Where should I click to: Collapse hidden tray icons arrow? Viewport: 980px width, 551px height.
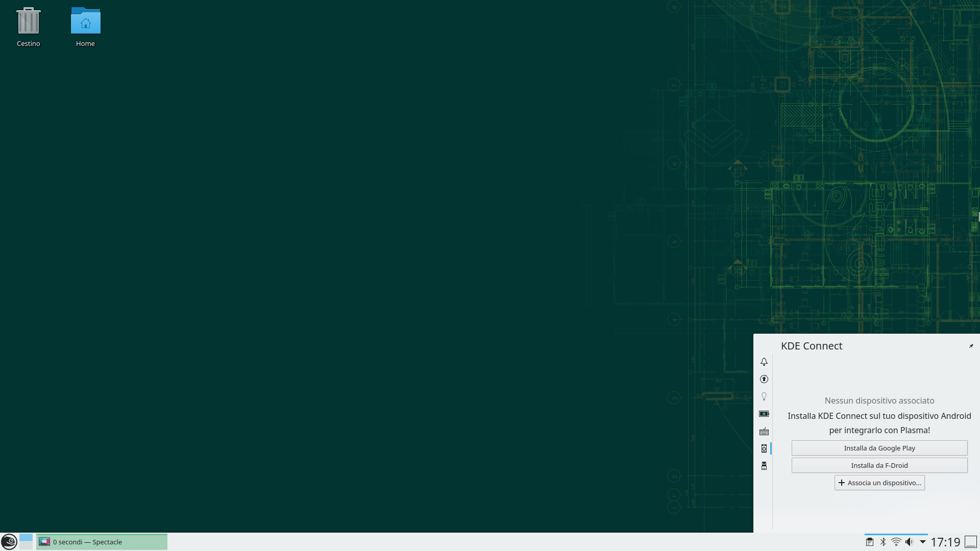(x=923, y=542)
